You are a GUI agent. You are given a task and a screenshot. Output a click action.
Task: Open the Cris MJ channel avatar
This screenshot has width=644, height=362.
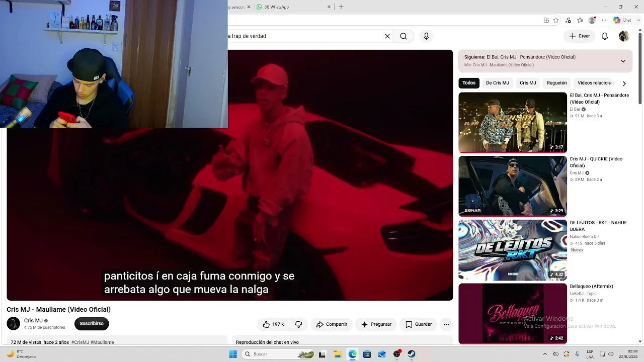tap(14, 323)
